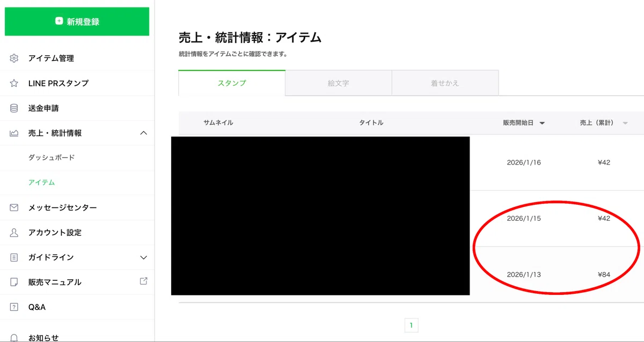Click the gear icon beside アイテム管理
The width and height of the screenshot is (644, 342).
click(14, 58)
